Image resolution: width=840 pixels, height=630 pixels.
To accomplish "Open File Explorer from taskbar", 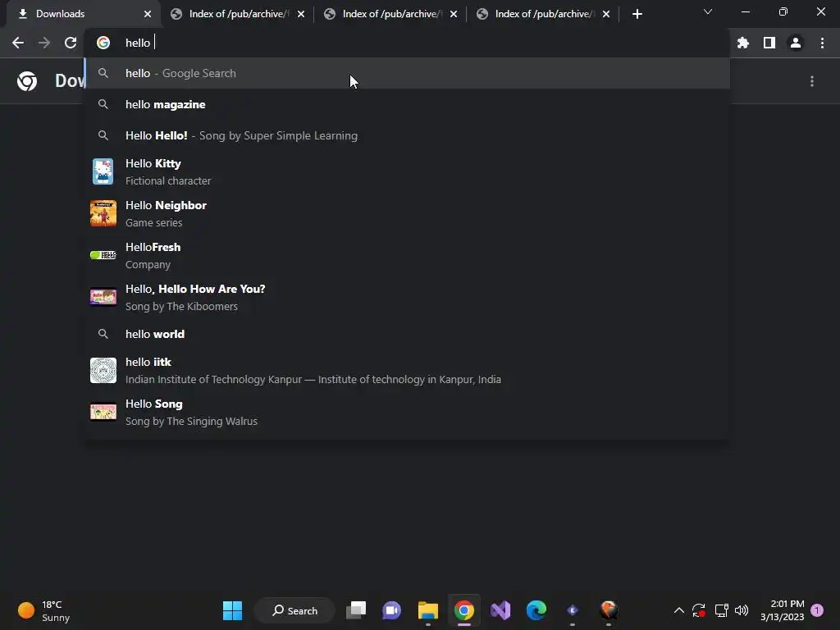I will click(x=428, y=610).
